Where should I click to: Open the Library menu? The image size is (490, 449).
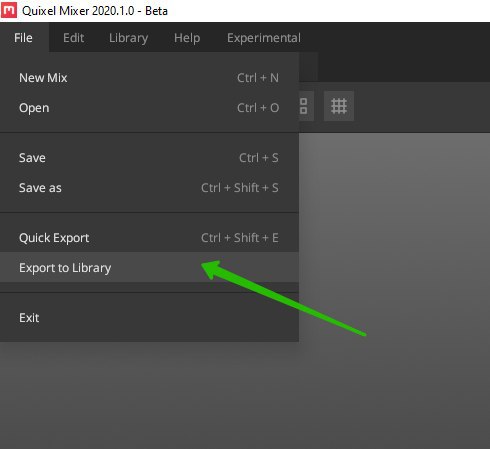128,38
